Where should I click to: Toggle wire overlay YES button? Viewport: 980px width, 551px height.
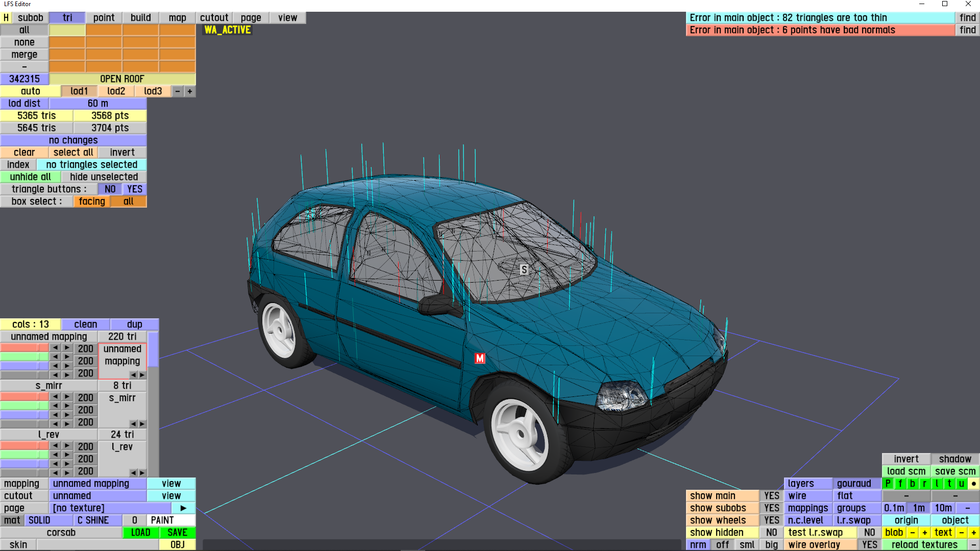pos(869,545)
